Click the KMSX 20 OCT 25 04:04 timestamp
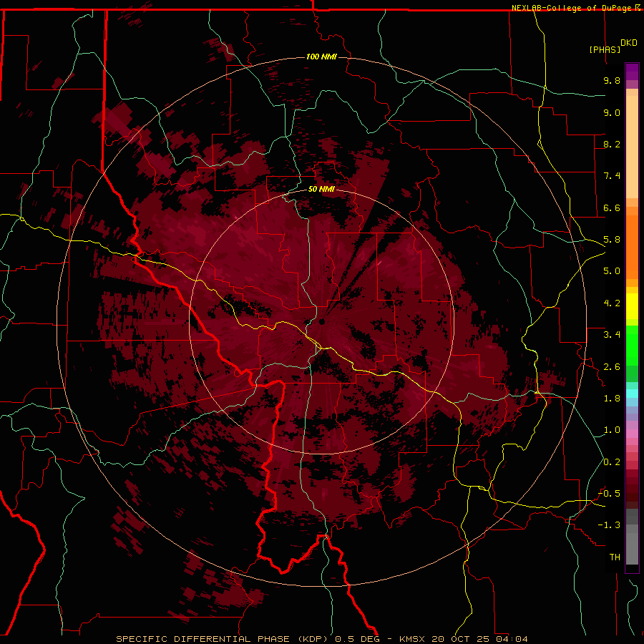 point(464,639)
